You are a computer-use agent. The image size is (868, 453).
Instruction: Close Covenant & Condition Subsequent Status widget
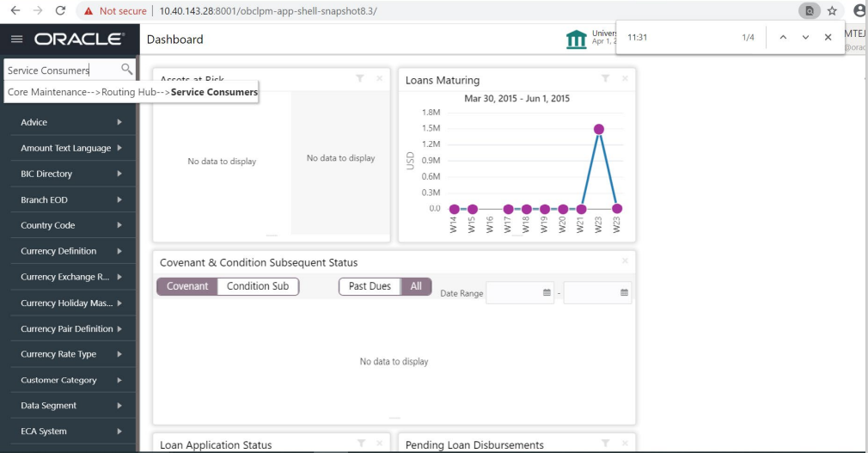[625, 260]
